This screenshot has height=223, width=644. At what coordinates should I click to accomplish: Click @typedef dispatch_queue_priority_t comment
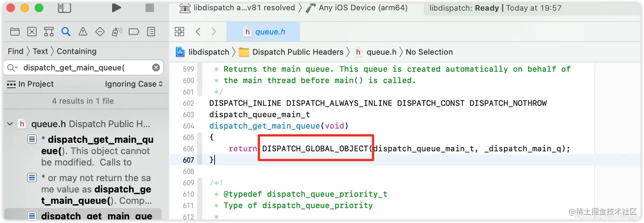point(305,194)
